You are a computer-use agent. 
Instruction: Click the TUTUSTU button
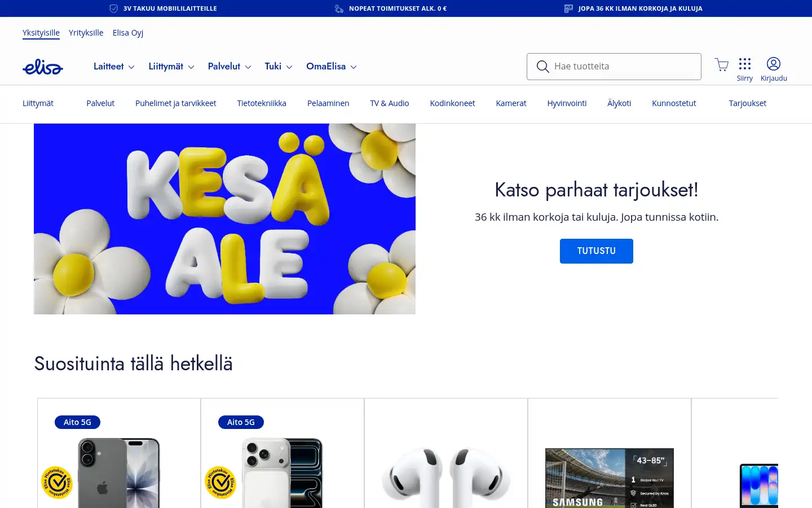point(596,251)
